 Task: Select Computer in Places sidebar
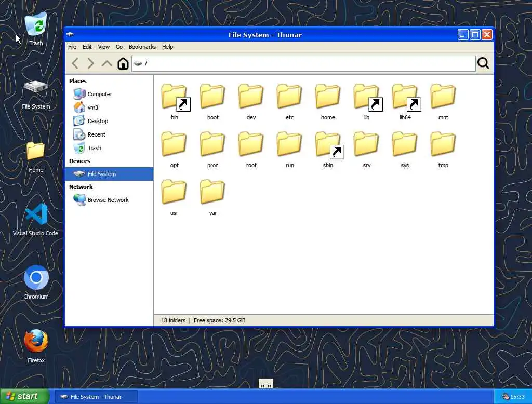(x=109, y=94)
